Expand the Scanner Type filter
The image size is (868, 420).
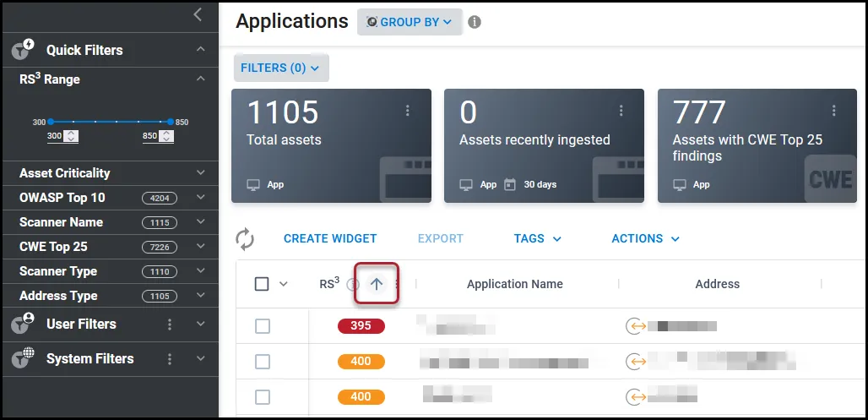click(x=201, y=271)
